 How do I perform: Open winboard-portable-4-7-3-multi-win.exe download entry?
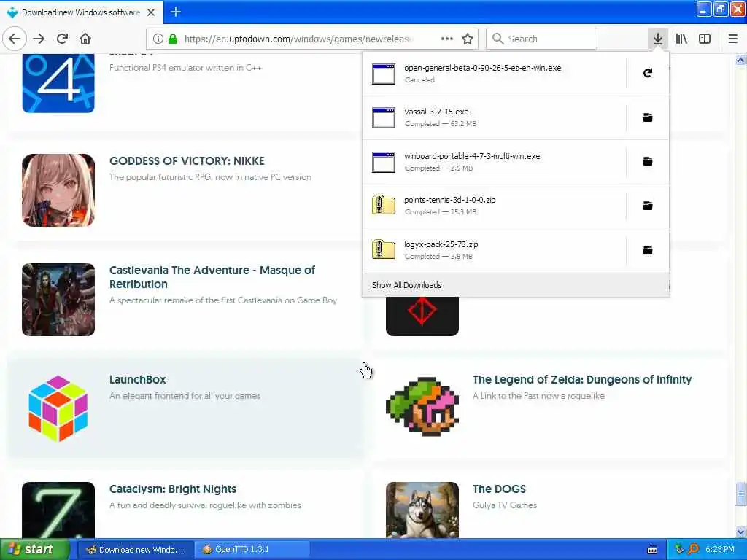tap(494, 161)
